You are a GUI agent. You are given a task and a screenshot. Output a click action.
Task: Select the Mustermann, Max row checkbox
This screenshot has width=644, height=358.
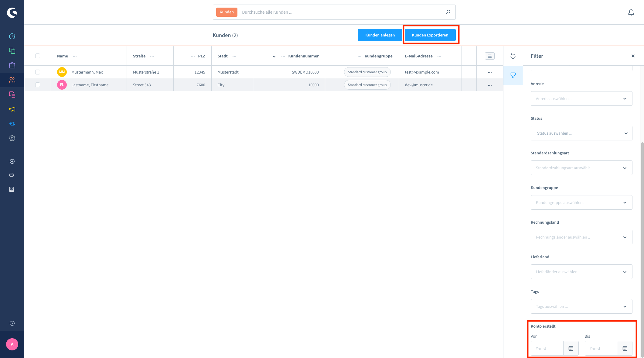click(38, 72)
